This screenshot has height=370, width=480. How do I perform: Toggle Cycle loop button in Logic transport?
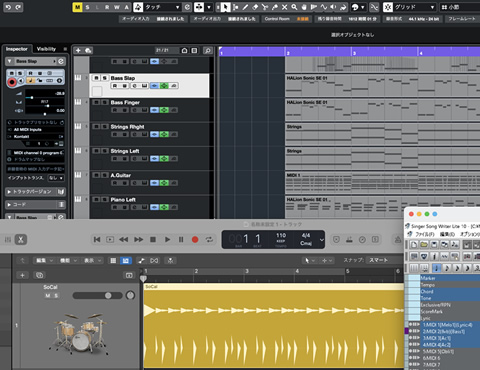(209, 239)
